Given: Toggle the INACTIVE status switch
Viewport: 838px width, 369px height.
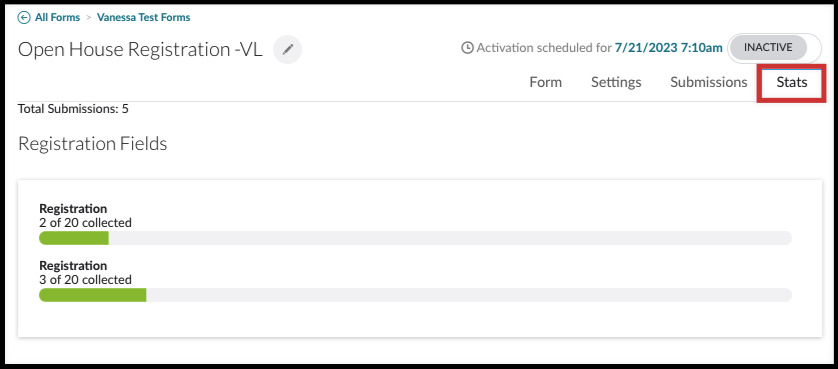Looking at the screenshot, I should coord(775,48).
